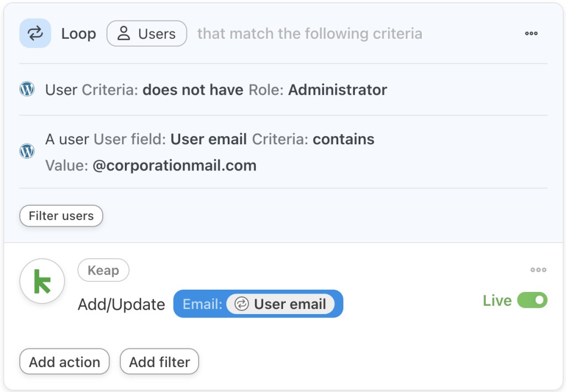Viewport: 566px width, 392px height.
Task: Open the loop options three-dot menu
Action: 531,33
